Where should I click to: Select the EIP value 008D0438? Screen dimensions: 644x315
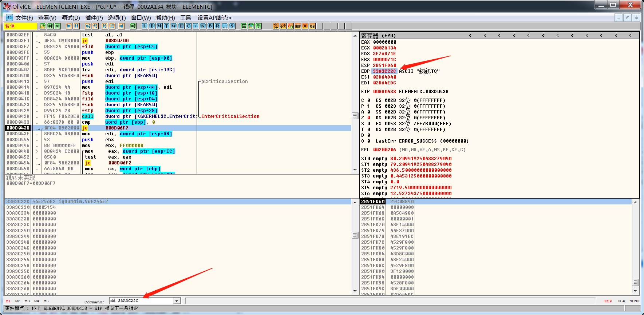(x=384, y=92)
